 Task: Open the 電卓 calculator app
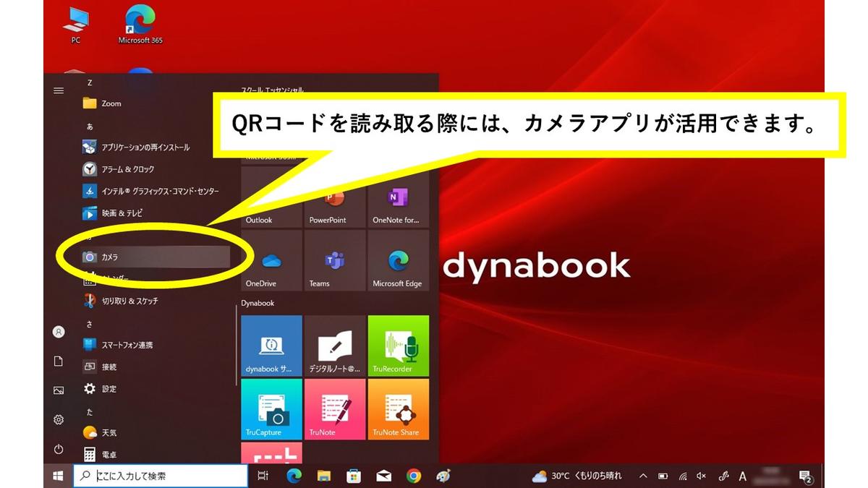pyautogui.click(x=156, y=455)
